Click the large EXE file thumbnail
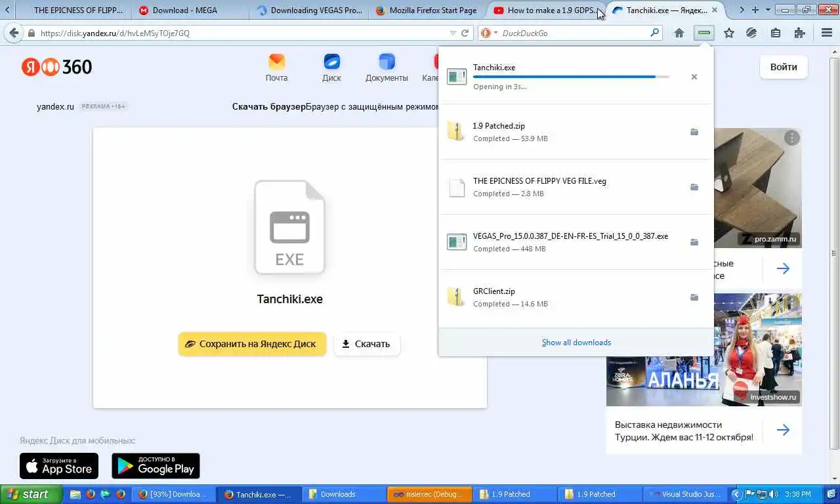Screen dimensions: 840x504 click(289, 228)
